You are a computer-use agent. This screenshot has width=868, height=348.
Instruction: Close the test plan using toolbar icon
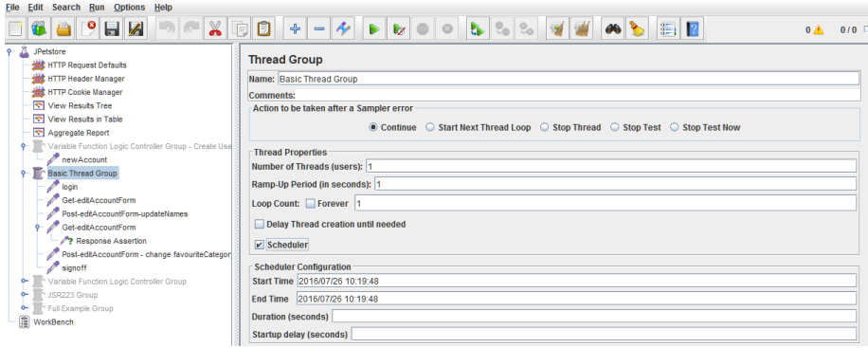pos(88,28)
